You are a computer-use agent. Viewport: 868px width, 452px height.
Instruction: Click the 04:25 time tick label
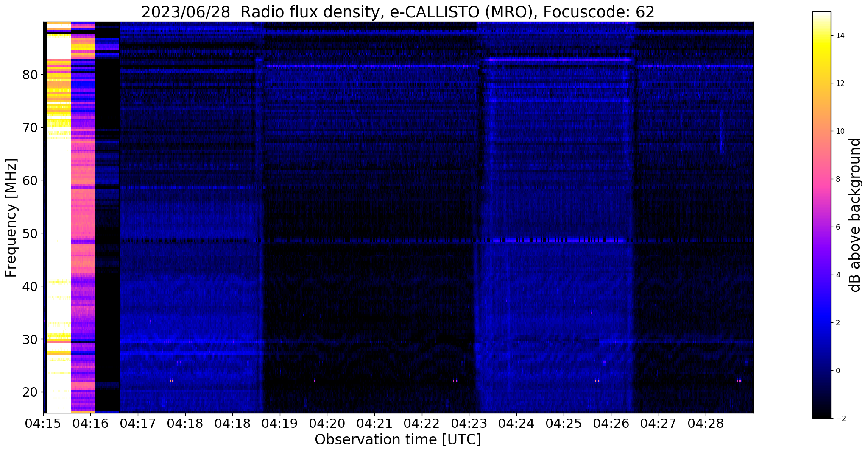[x=564, y=423]
